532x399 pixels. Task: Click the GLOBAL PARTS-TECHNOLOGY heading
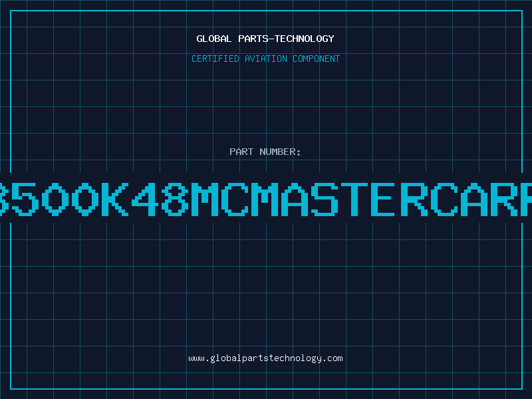coord(265,39)
